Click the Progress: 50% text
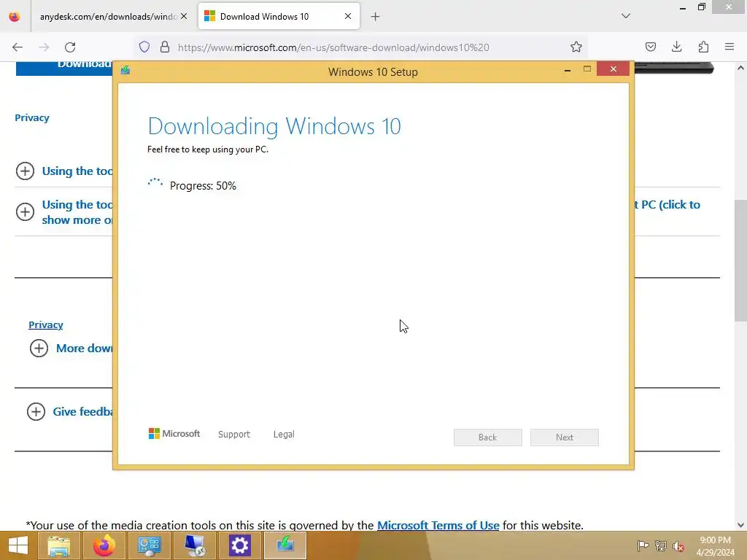747x560 pixels. pyautogui.click(x=203, y=186)
